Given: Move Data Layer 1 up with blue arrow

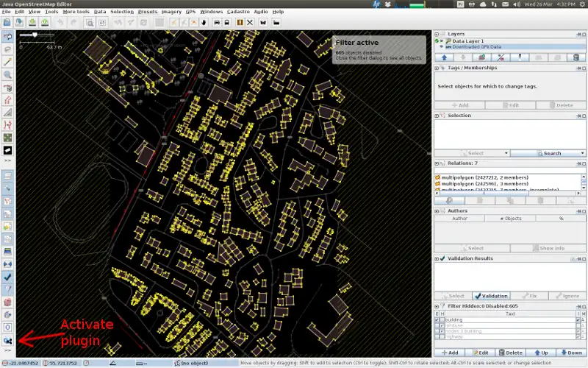Looking at the screenshot, I should pos(444,57).
